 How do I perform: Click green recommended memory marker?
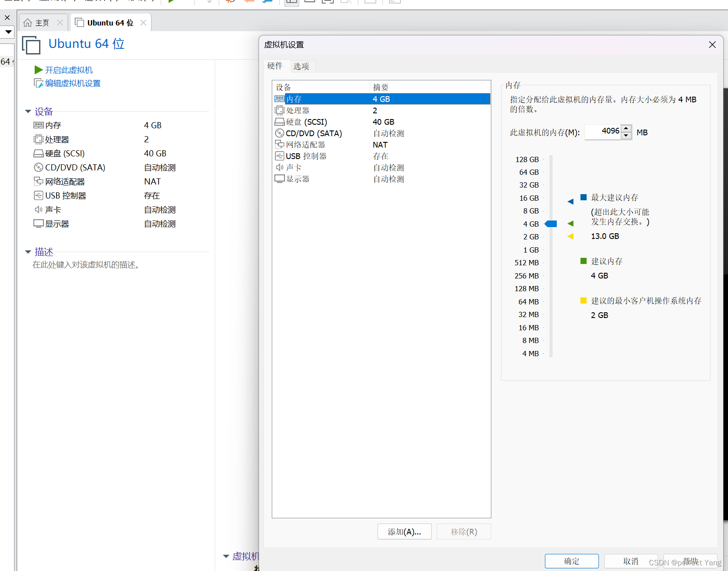pyautogui.click(x=570, y=224)
